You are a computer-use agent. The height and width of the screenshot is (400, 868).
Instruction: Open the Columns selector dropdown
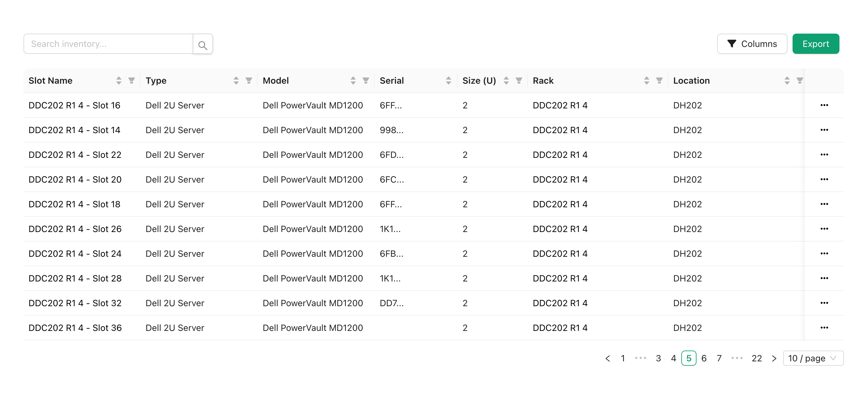tap(752, 44)
